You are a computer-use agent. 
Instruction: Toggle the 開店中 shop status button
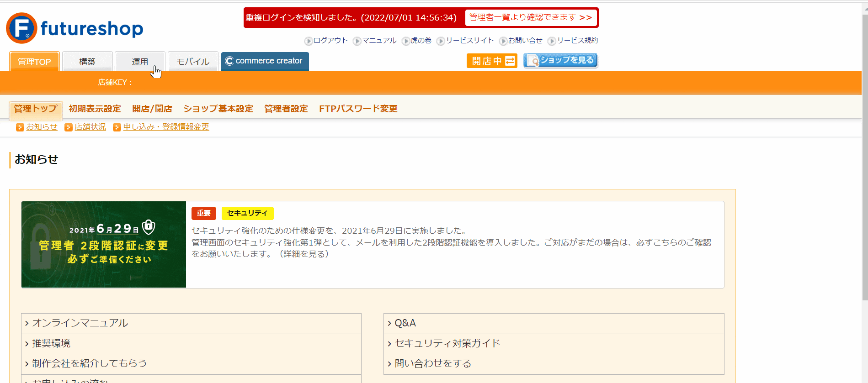[492, 61]
